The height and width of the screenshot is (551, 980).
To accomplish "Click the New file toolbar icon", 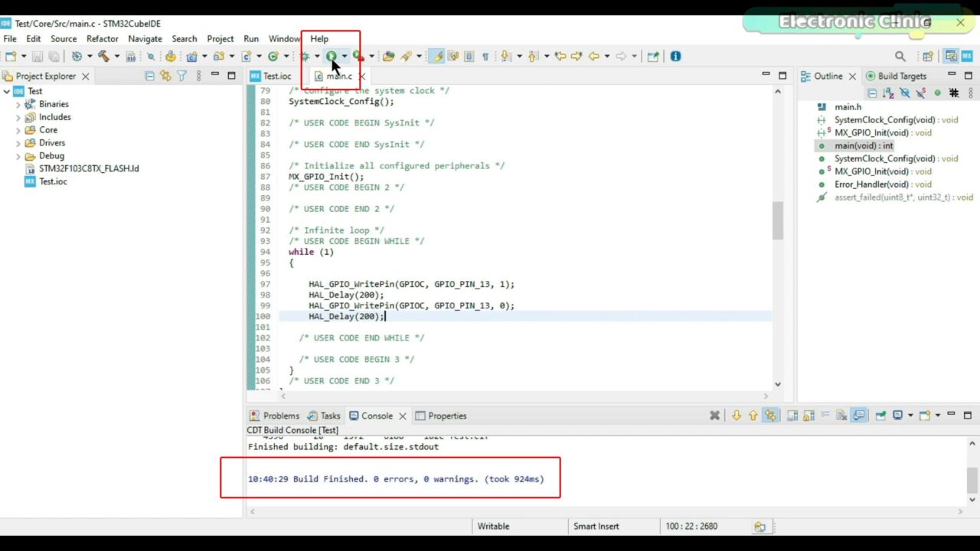I will [11, 56].
